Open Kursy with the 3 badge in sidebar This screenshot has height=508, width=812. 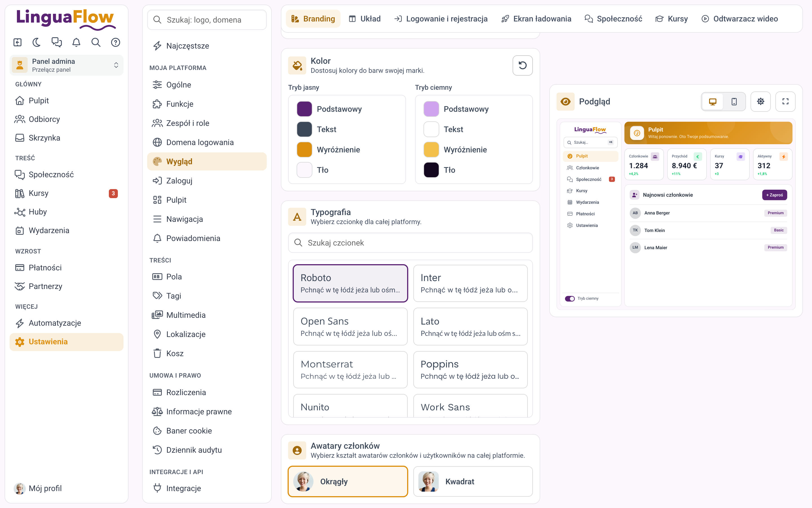67,193
